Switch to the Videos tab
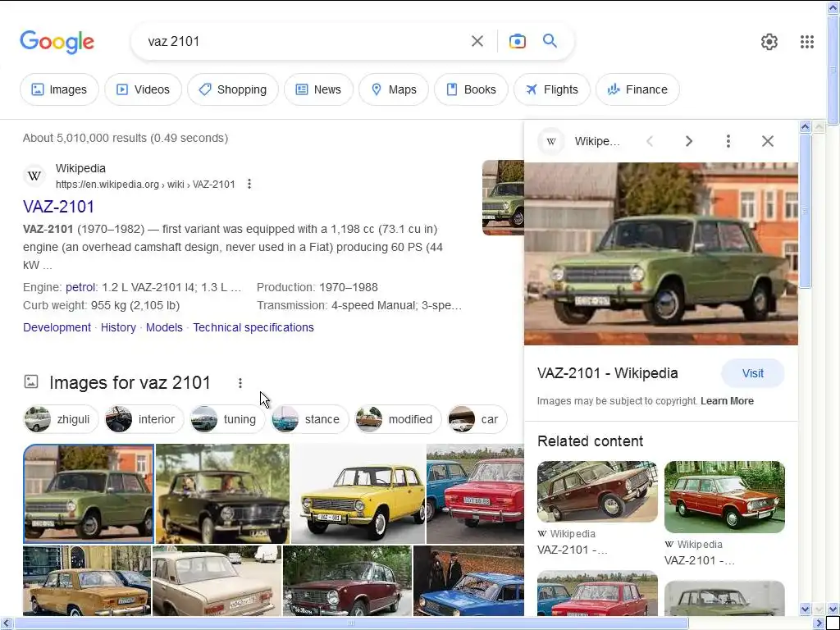The height and width of the screenshot is (630, 840). click(143, 89)
